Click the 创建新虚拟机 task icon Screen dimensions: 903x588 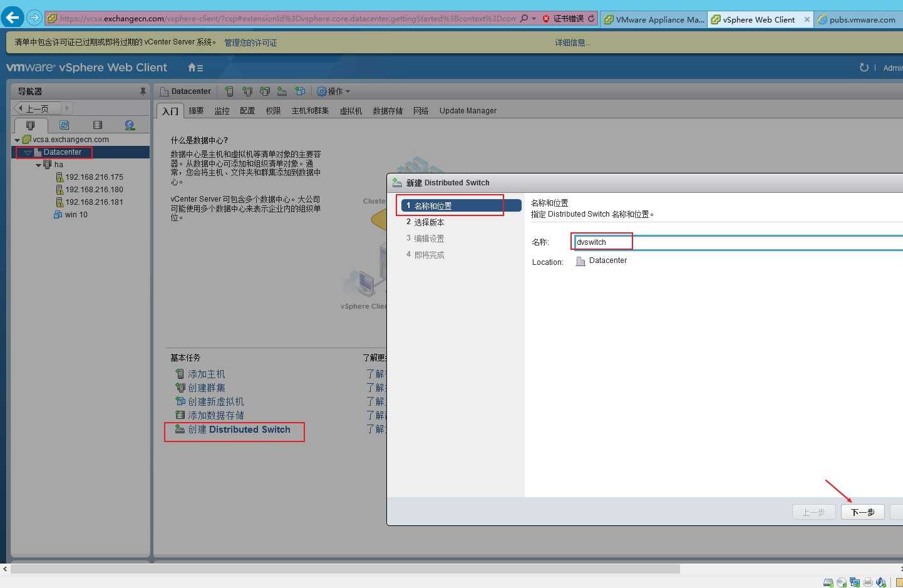click(x=180, y=401)
